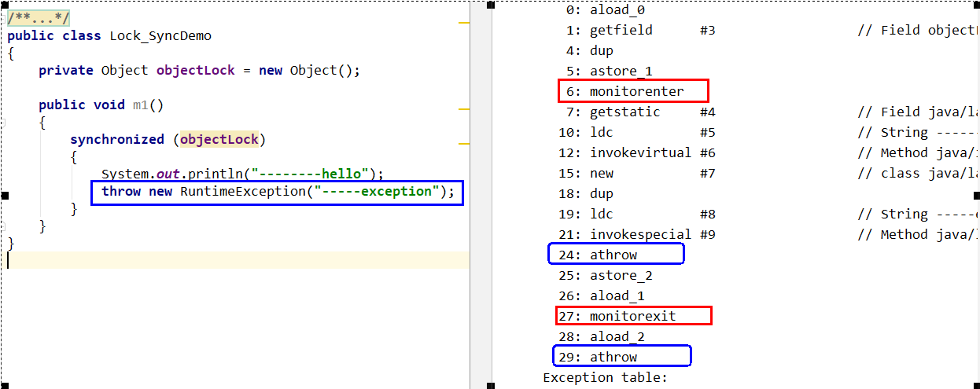Click the throw new RuntimeException statement
Image resolution: width=980 pixels, height=389 pixels.
pos(277,192)
